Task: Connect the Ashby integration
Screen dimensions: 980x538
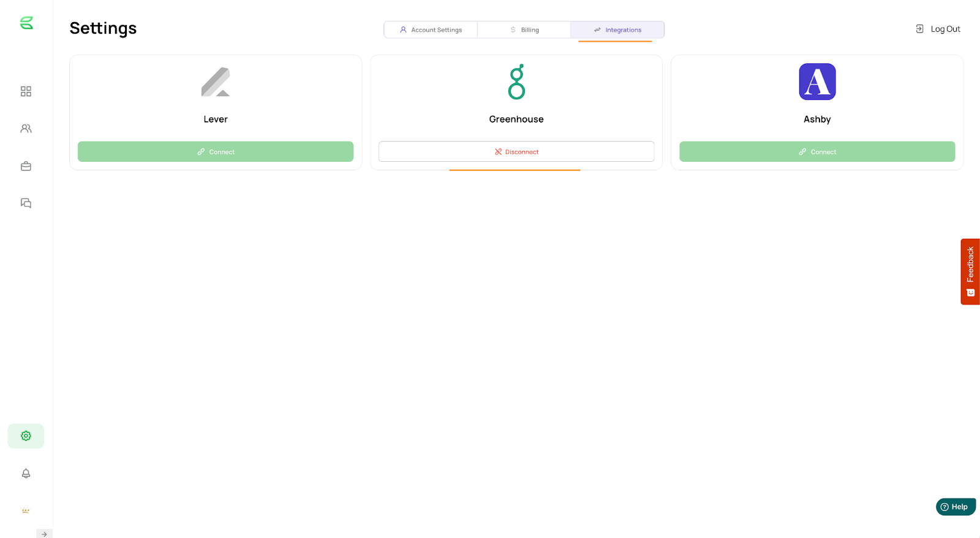Action: (817, 152)
